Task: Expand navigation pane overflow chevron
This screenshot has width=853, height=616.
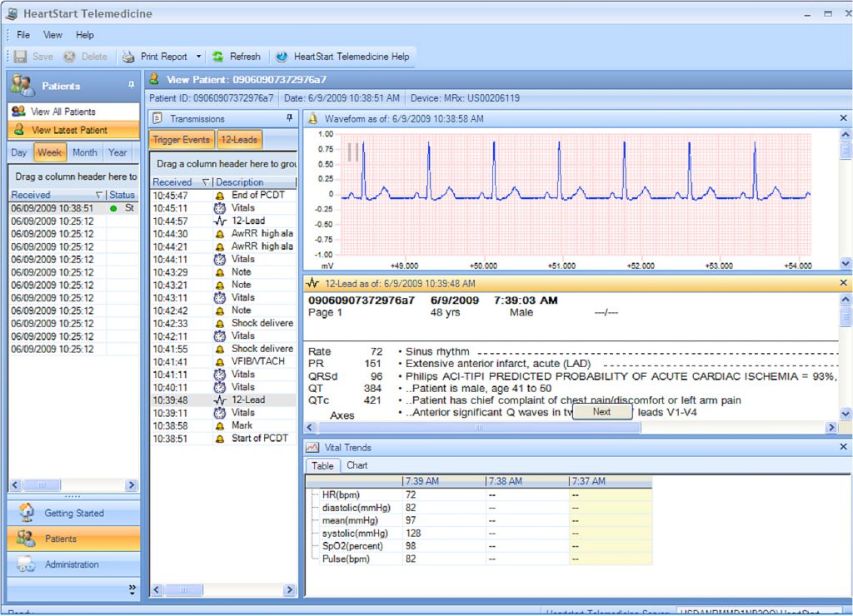Action: (x=132, y=589)
